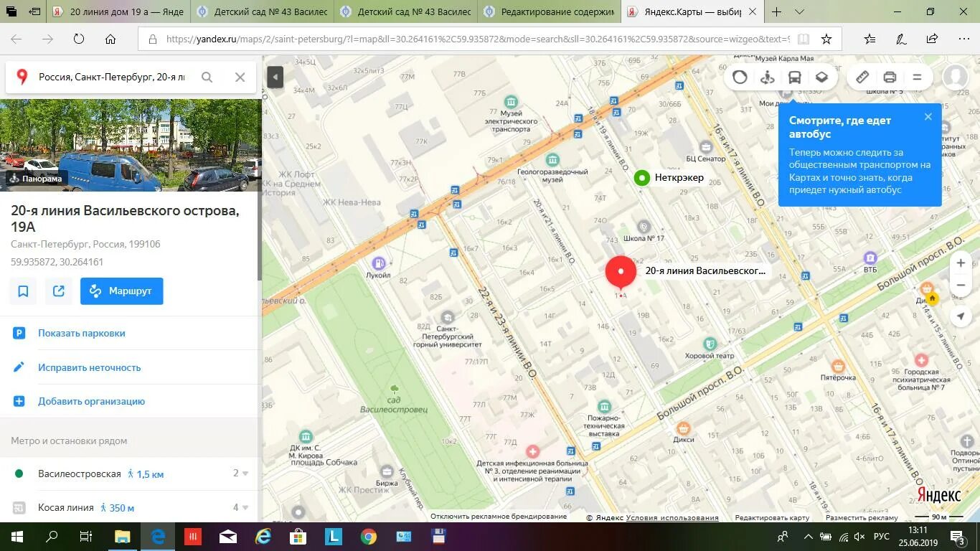The width and height of the screenshot is (980, 551).
Task: Click the Маршрут button
Action: [121, 291]
